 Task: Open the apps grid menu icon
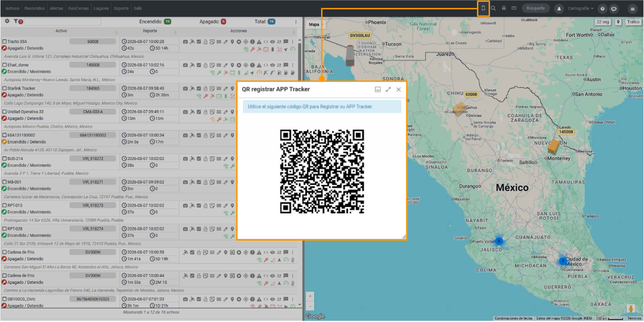click(x=633, y=9)
